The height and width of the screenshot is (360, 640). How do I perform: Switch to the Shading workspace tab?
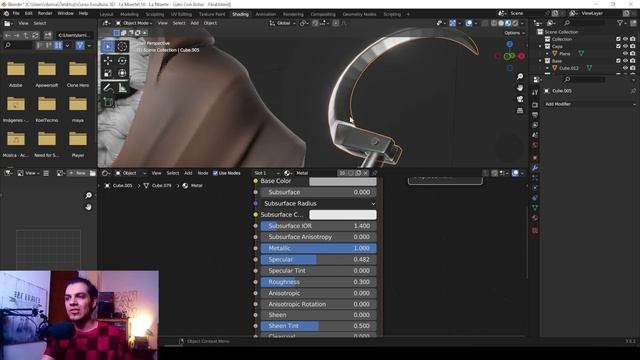(x=240, y=14)
